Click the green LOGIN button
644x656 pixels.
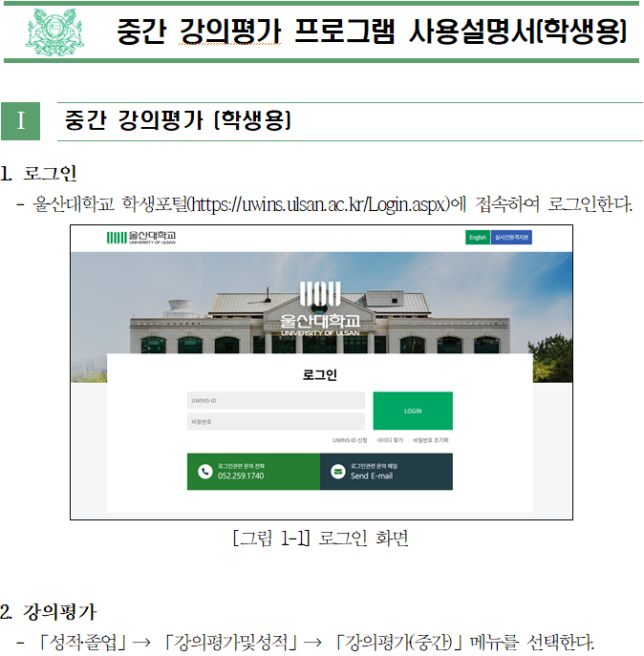point(413,411)
